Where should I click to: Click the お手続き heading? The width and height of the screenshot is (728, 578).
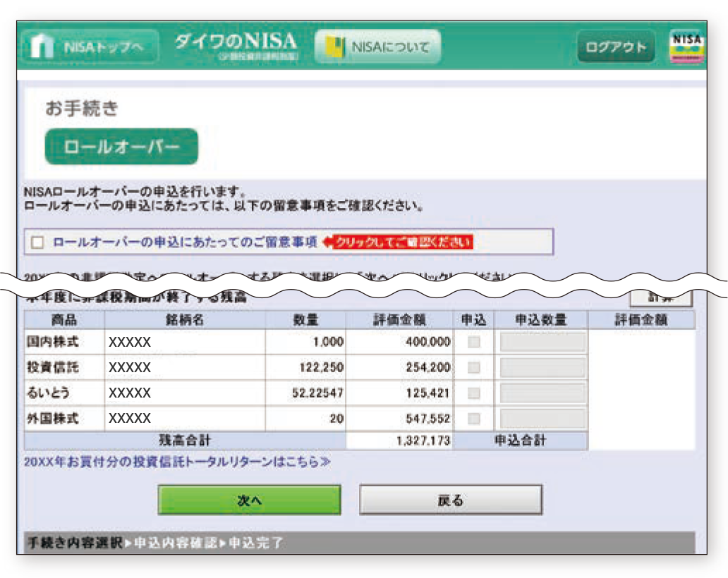(82, 109)
